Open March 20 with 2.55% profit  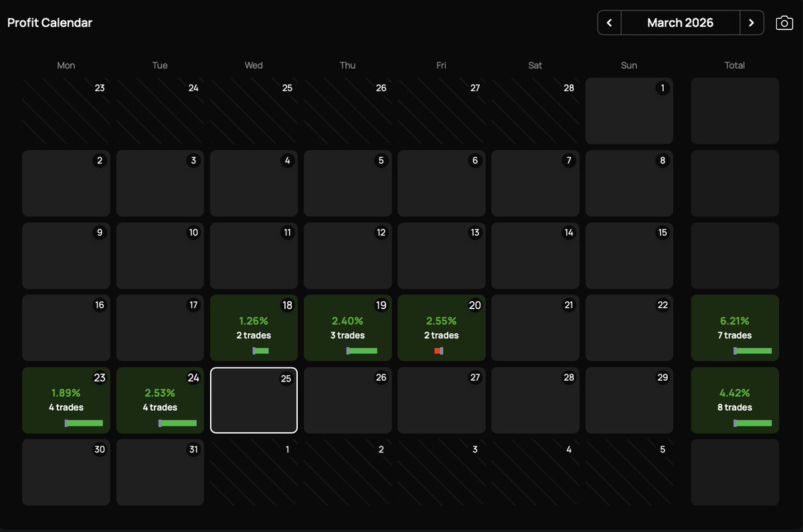click(441, 328)
